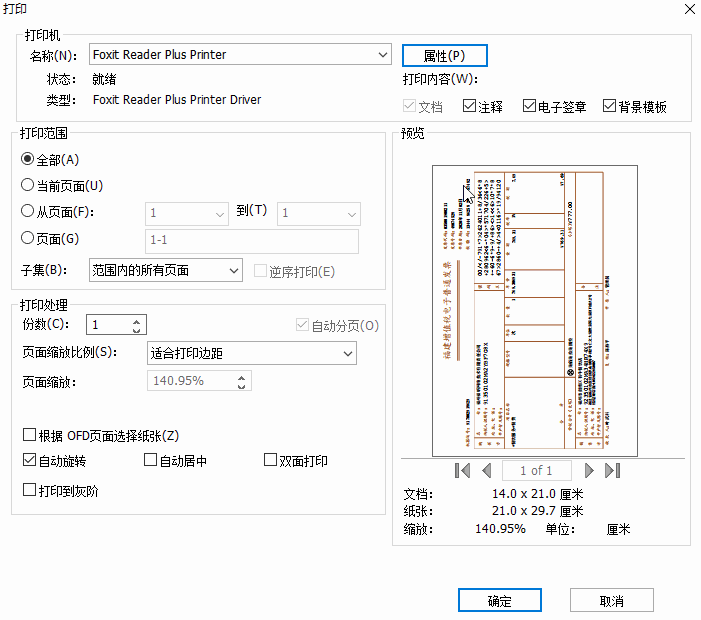Toggle the 电子签章 checkbox
The height and width of the screenshot is (620, 701).
[530, 106]
